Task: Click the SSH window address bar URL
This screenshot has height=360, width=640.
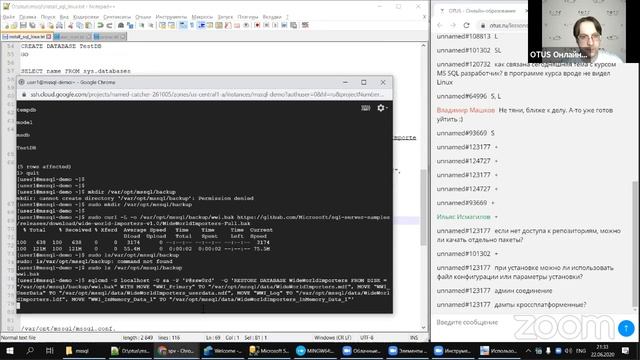Action: 207,94
